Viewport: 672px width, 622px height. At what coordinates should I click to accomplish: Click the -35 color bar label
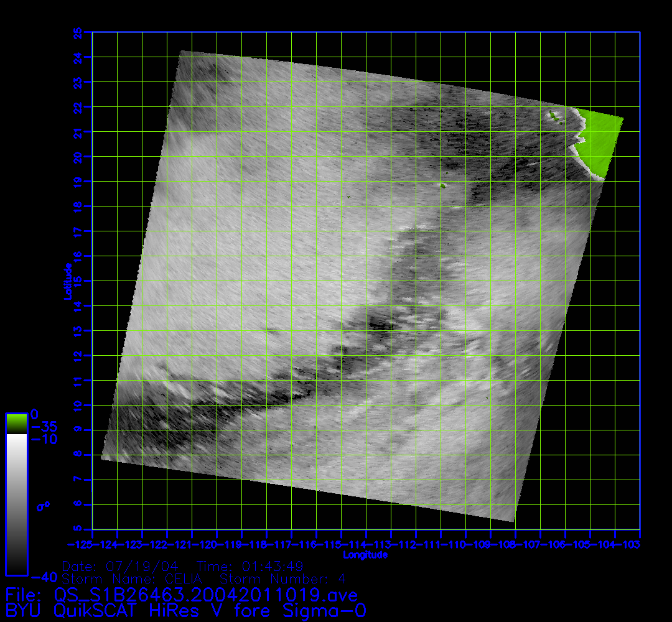coord(44,427)
